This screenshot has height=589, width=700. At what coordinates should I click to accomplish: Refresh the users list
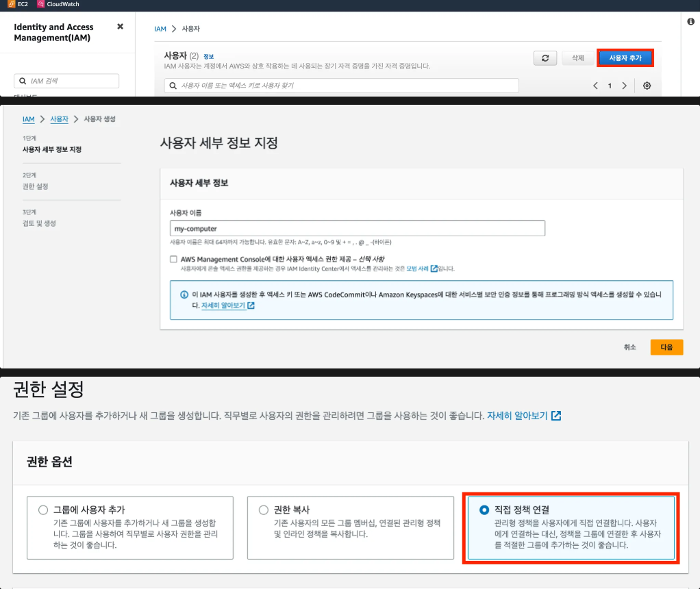point(545,58)
